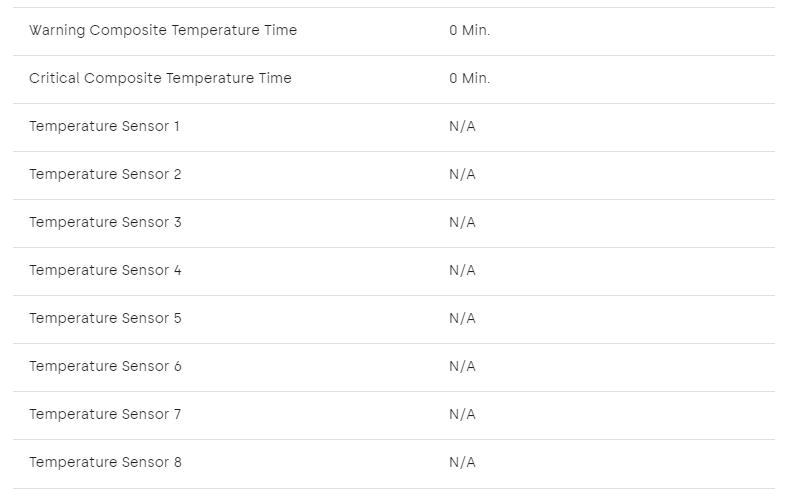Viewport: 791px width, 498px height.
Task: Click the N/A value for Temperature Sensor 3
Action: click(x=462, y=222)
